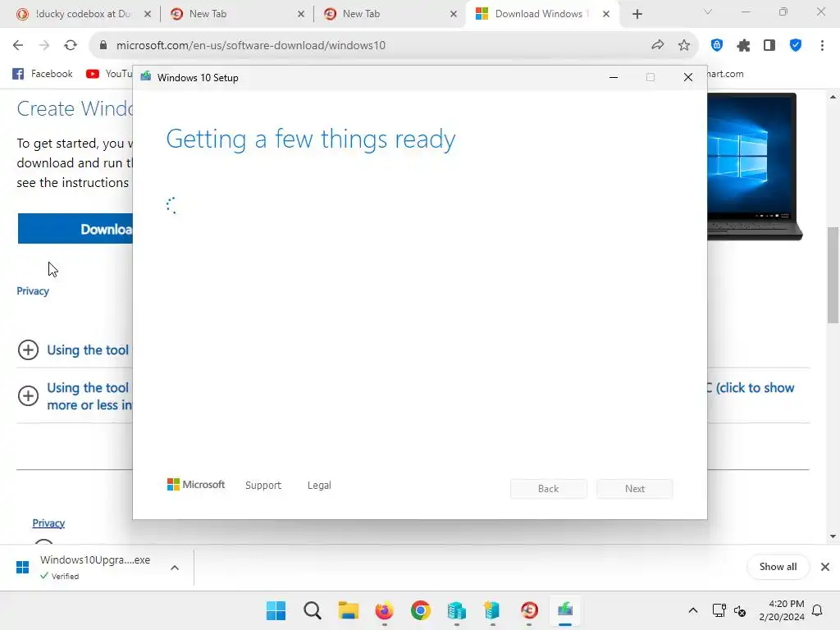
Task: Expand the first Using the tool section
Action: click(x=28, y=349)
